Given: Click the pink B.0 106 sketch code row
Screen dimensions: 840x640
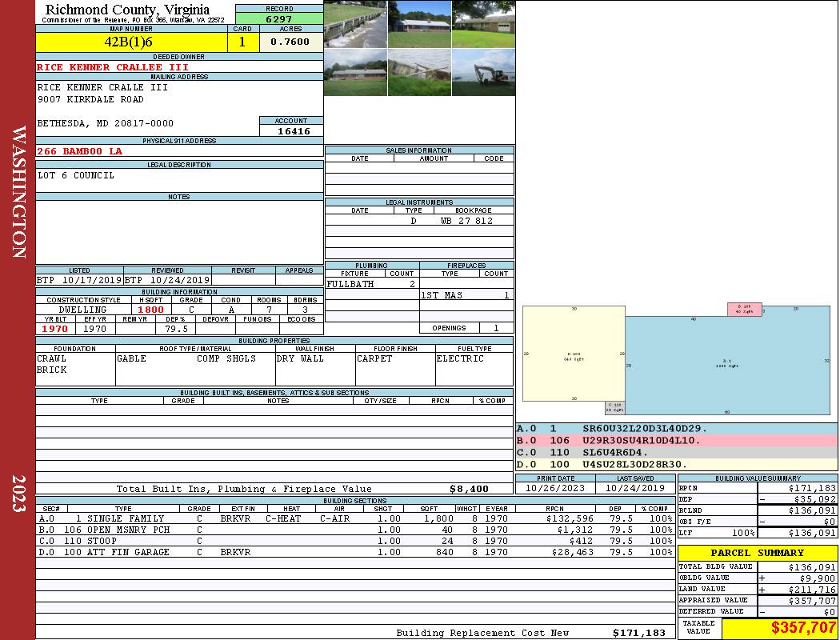Looking at the screenshot, I should point(676,440).
